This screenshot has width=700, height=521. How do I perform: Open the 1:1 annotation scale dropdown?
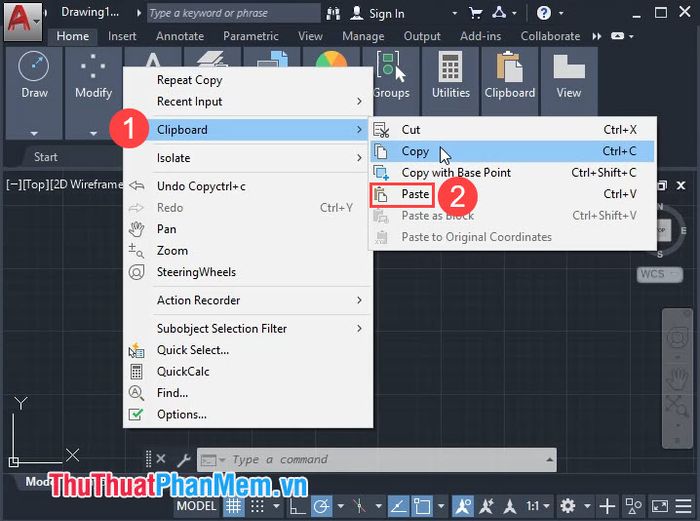click(538, 506)
